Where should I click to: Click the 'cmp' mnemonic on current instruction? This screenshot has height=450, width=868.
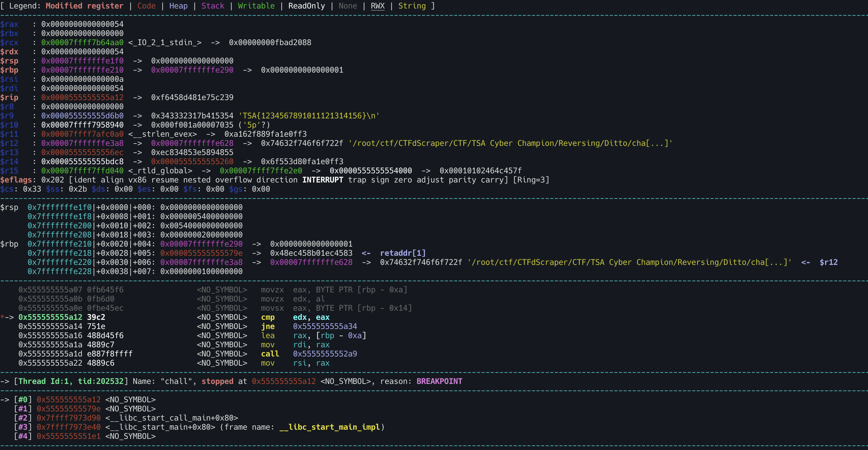tap(268, 317)
